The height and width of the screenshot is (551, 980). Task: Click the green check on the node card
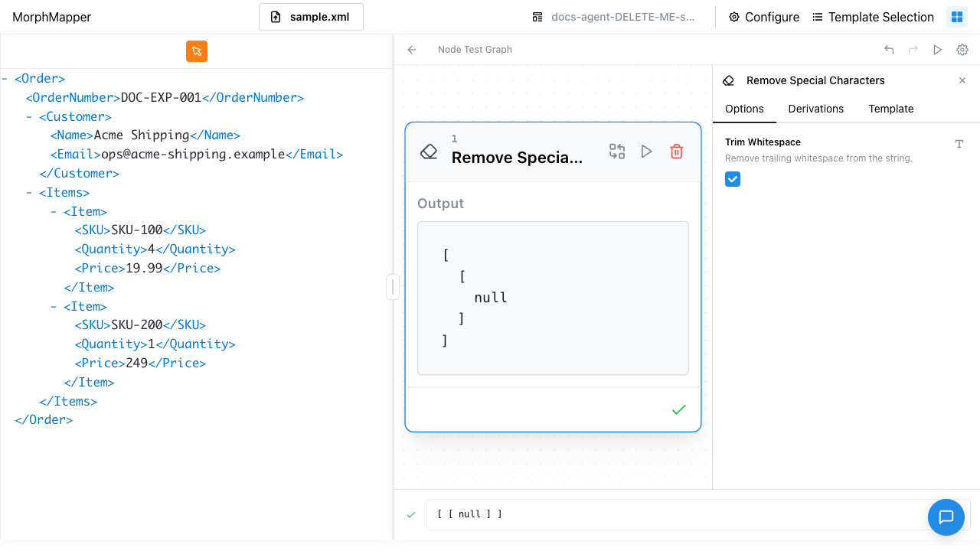click(678, 410)
